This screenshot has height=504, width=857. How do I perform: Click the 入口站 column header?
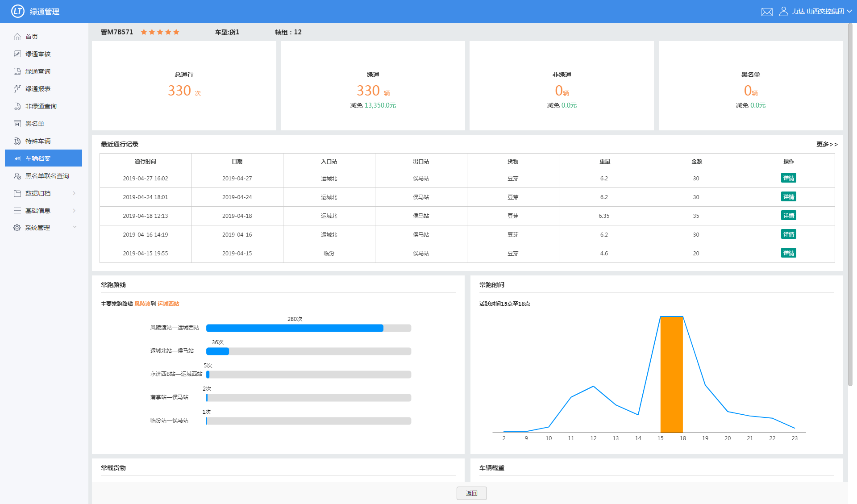[329, 162]
